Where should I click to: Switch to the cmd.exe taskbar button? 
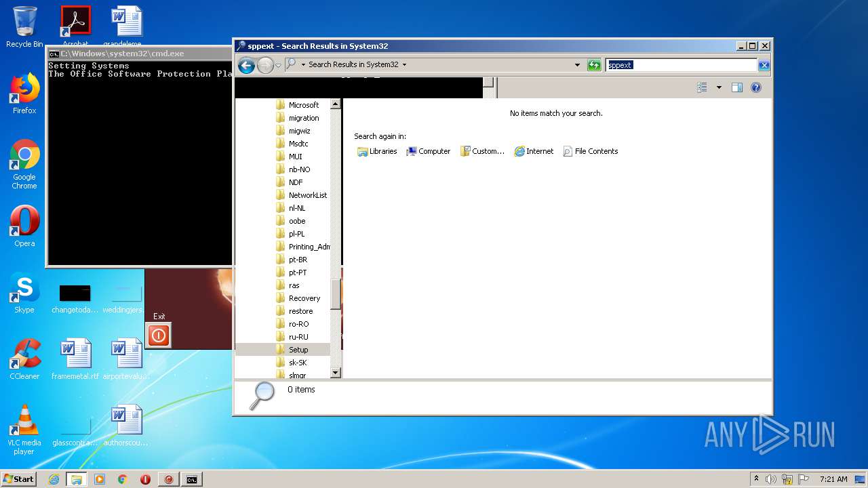point(192,479)
